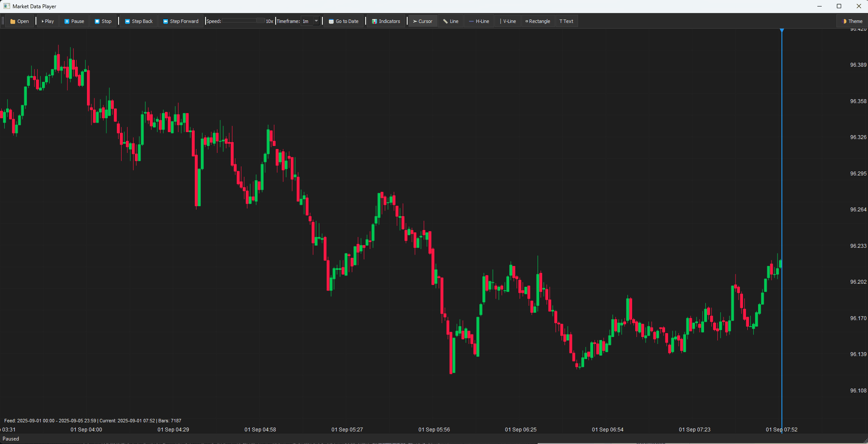
Task: Click the 1m timeframe combo box
Action: [306, 21]
